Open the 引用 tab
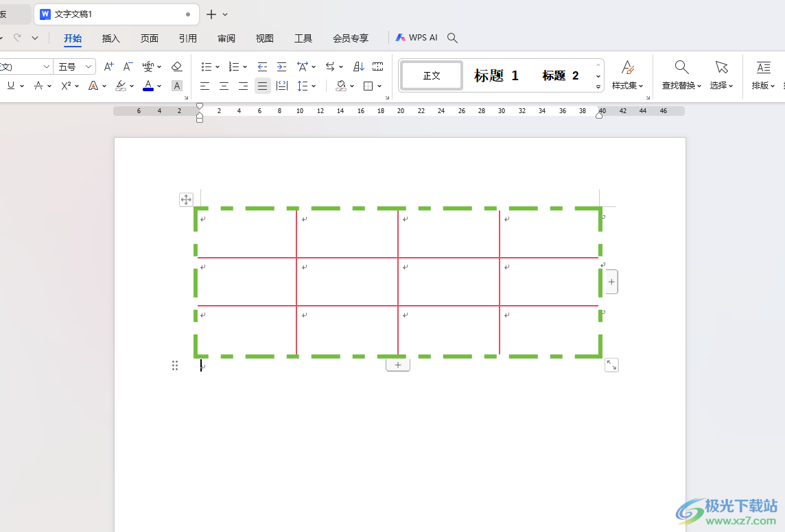The image size is (785, 532). click(x=188, y=38)
